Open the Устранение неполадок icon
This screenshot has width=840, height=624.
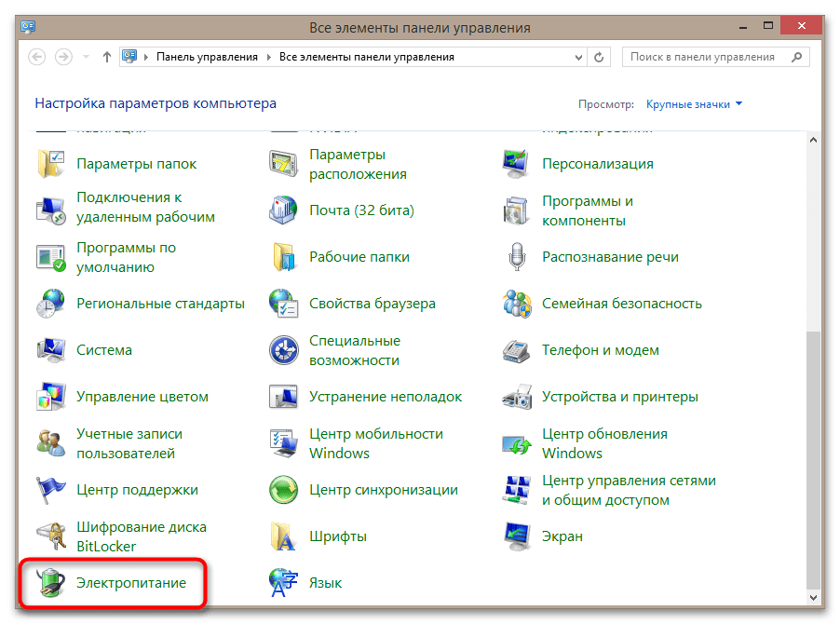click(283, 397)
